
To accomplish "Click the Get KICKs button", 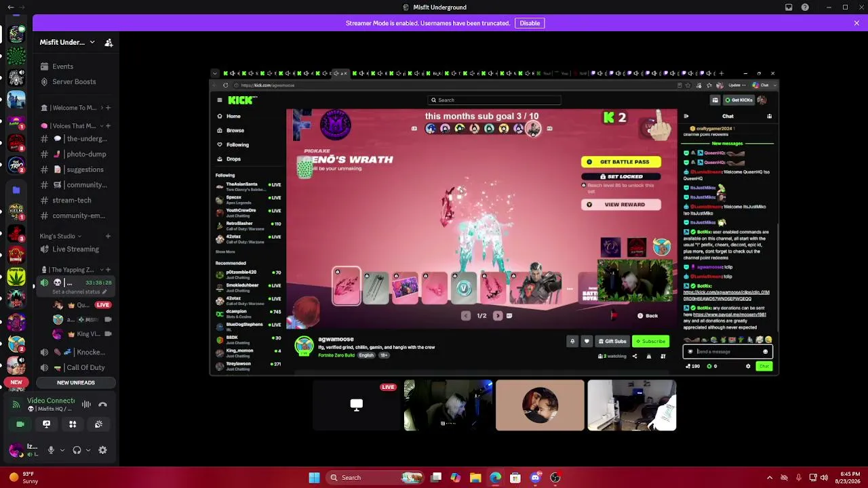I will click(738, 100).
